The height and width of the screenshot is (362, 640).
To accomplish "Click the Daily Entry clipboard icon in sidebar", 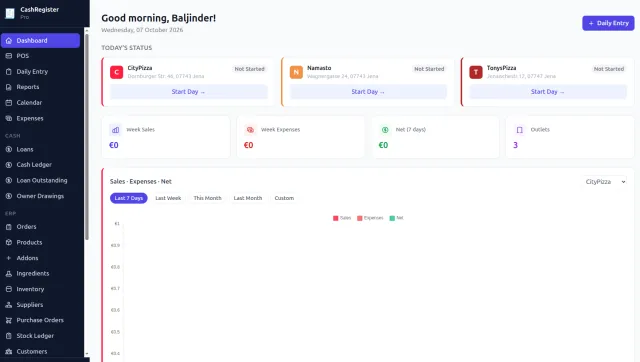I will 9,71.
